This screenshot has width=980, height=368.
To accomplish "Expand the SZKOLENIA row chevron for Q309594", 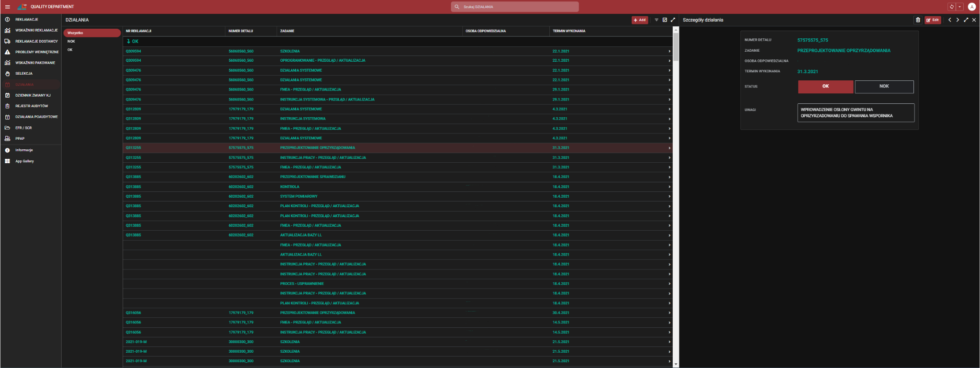I will tap(669, 51).
